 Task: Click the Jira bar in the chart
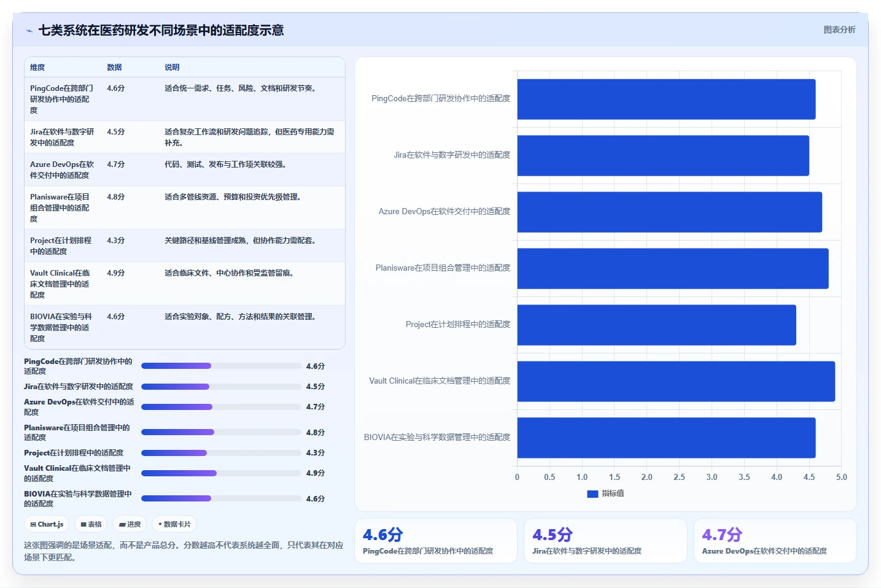pyautogui.click(x=663, y=155)
